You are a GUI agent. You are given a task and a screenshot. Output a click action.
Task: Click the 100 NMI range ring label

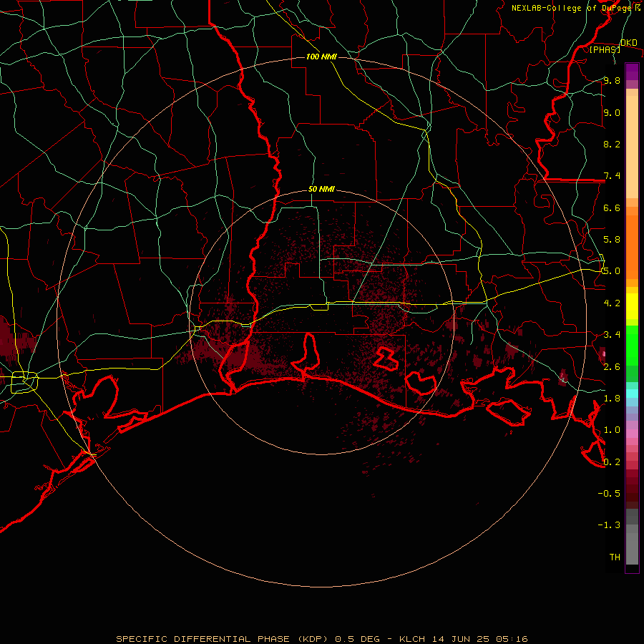tap(321, 57)
